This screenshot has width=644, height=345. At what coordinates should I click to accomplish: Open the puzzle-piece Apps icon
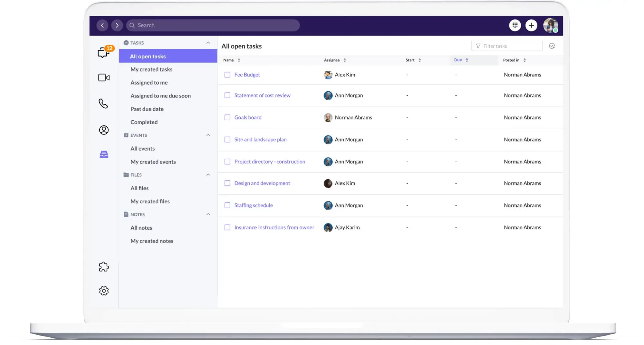click(x=104, y=267)
